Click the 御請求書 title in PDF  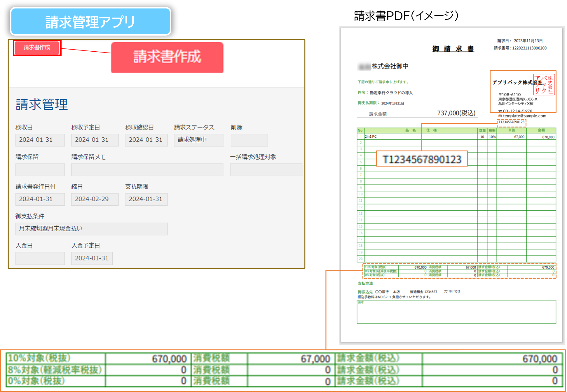(453, 49)
